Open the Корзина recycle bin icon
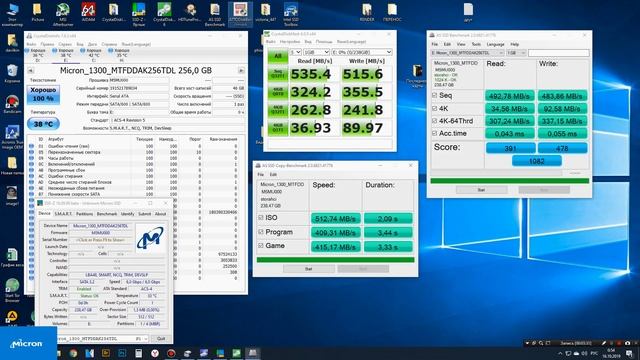 (x=12, y=73)
